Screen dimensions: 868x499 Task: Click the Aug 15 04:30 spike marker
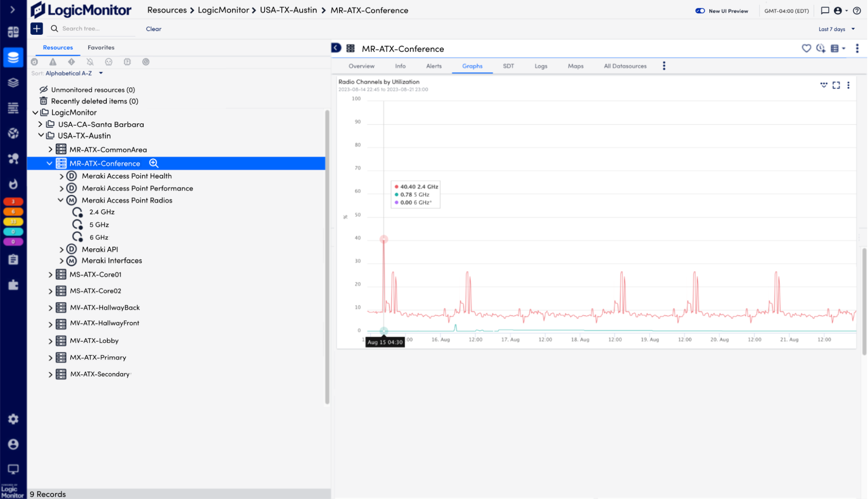(384, 239)
